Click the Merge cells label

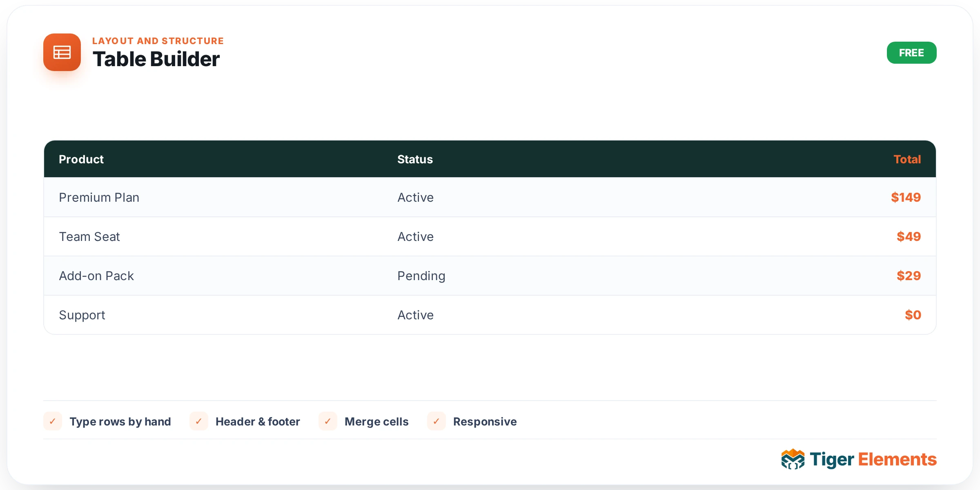(376, 421)
